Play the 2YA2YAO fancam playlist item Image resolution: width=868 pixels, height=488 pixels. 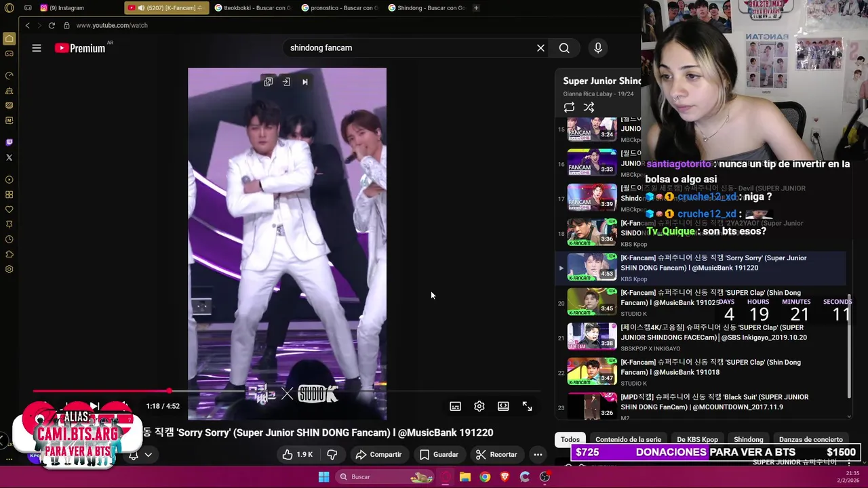[592, 232]
